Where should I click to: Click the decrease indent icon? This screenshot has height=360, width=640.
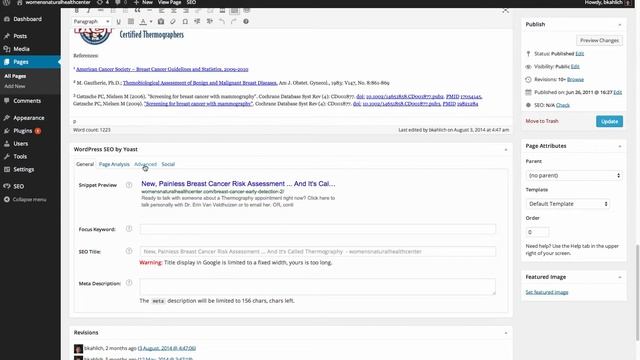tap(197, 22)
